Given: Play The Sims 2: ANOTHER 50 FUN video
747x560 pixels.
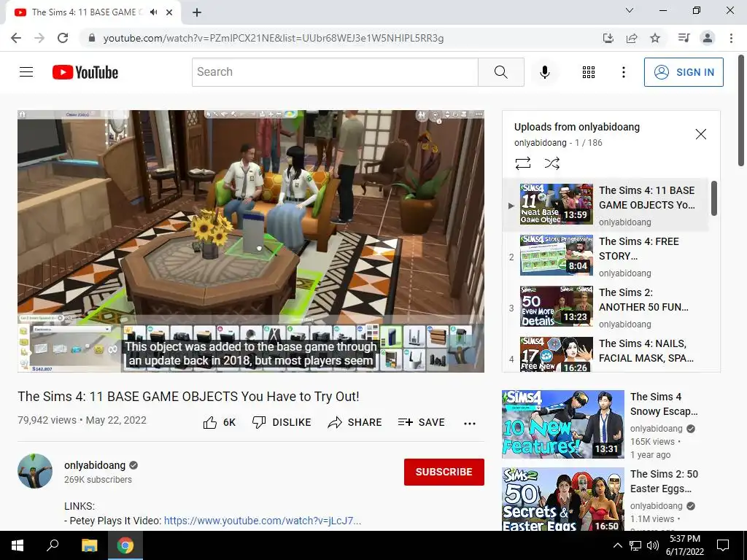Looking at the screenshot, I should (606, 307).
